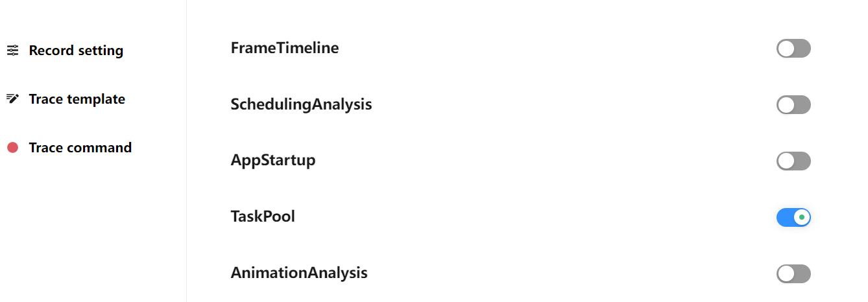Enable the AppStartup toggle
This screenshot has height=302, width=868.
pyautogui.click(x=793, y=161)
